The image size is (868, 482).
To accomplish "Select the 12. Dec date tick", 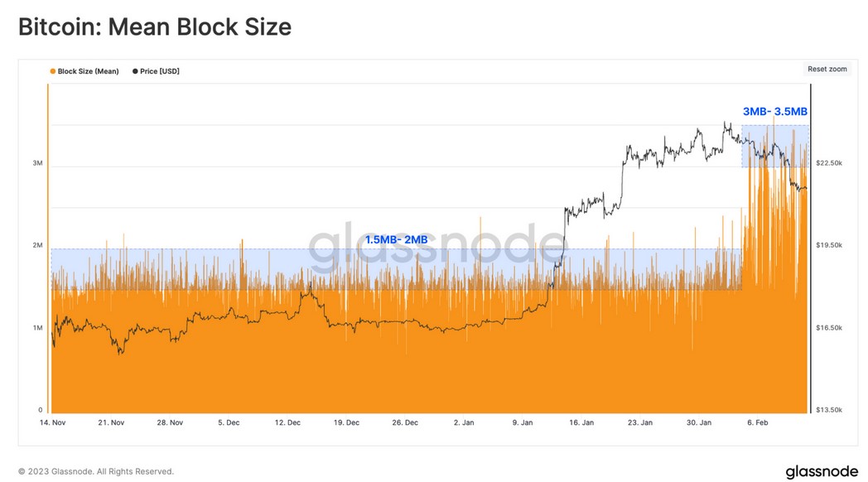I will pyautogui.click(x=287, y=422).
